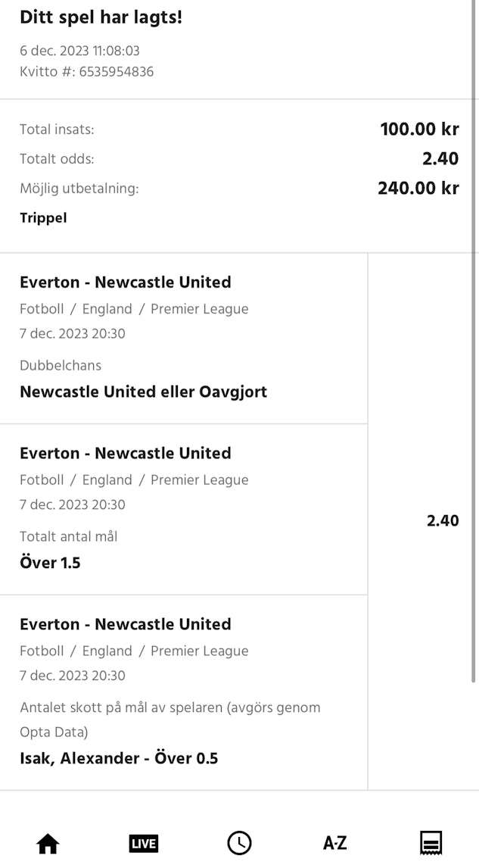Click the Isak, Alexander - Över 0.5 selection
The image size is (479, 868).
[x=119, y=758]
